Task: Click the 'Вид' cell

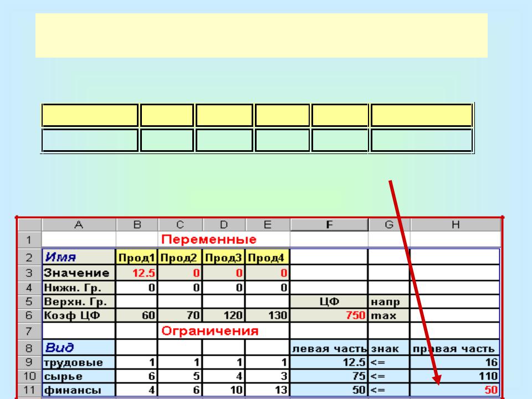Action: point(79,347)
